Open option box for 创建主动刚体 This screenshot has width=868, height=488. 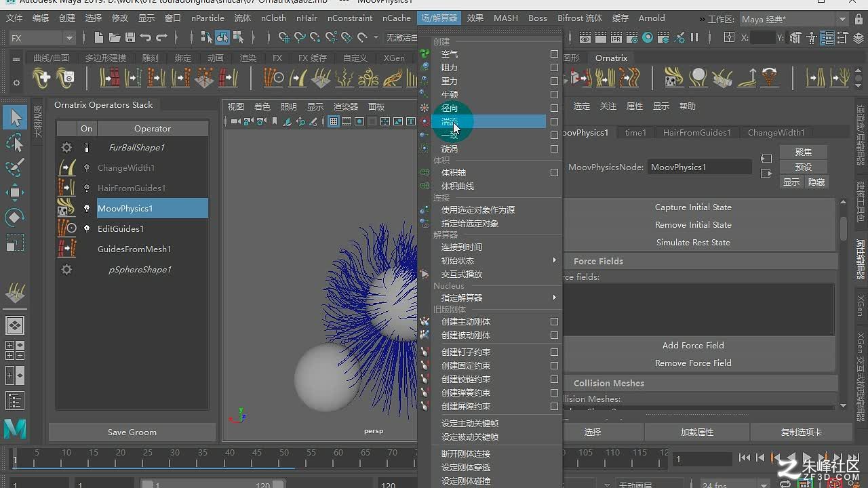click(x=554, y=322)
